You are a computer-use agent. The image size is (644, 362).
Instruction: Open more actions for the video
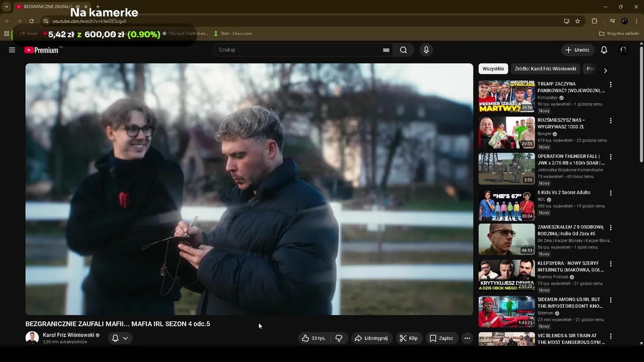[x=467, y=338]
